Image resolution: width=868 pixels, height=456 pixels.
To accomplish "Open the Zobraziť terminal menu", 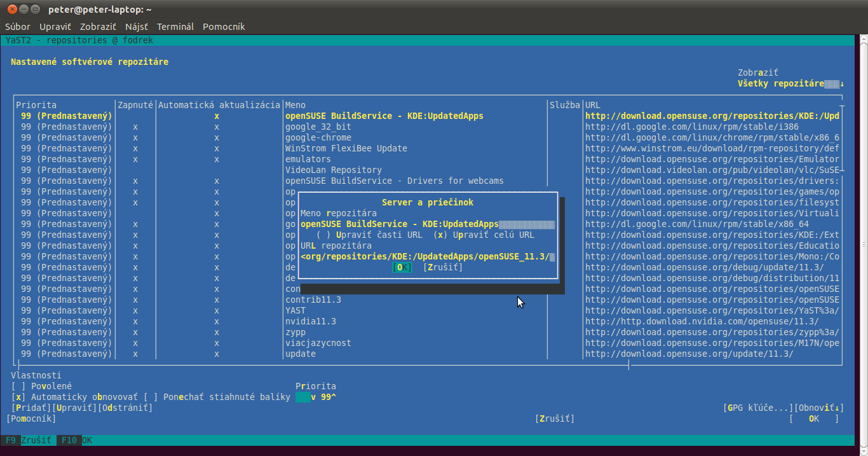I will [x=98, y=27].
